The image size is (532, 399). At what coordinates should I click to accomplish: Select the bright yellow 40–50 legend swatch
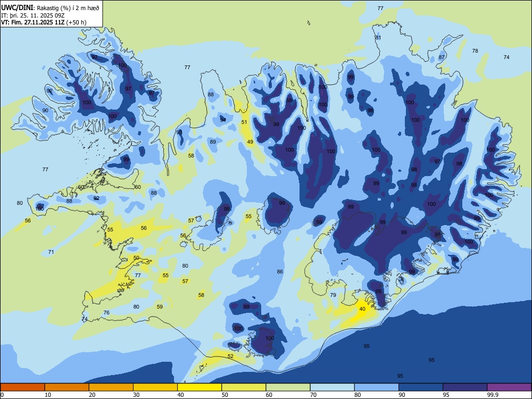[x=199, y=387]
